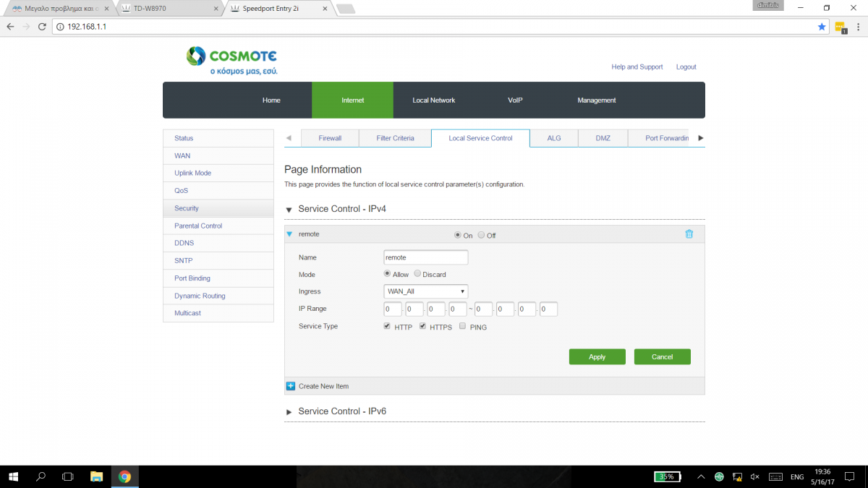This screenshot has height=488, width=868.
Task: Open the VoIP menu
Action: point(515,100)
